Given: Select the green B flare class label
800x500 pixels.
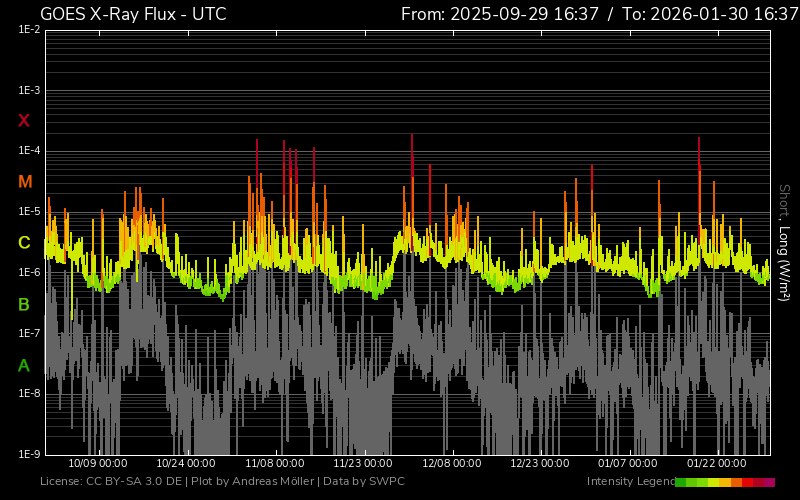Looking at the screenshot, I should click(x=24, y=304).
